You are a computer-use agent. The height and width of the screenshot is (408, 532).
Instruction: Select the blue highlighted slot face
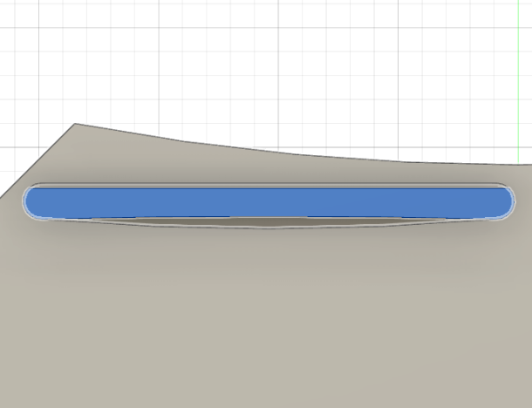coord(269,202)
